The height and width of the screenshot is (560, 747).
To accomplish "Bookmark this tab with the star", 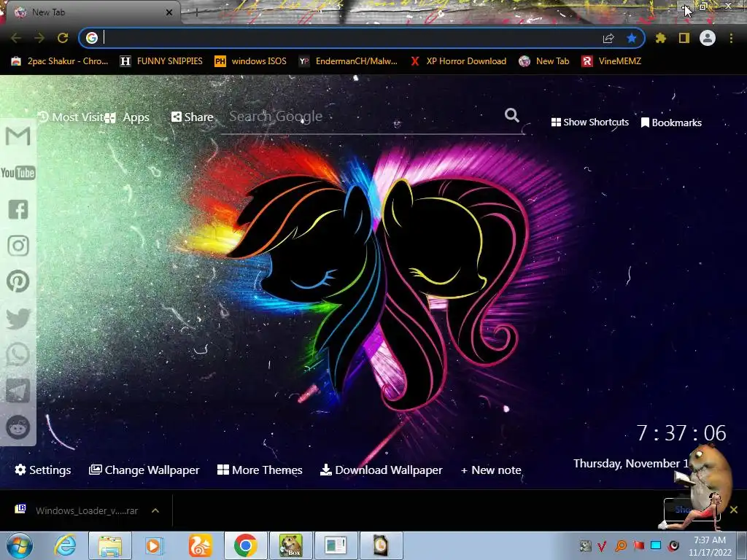I will click(x=632, y=38).
